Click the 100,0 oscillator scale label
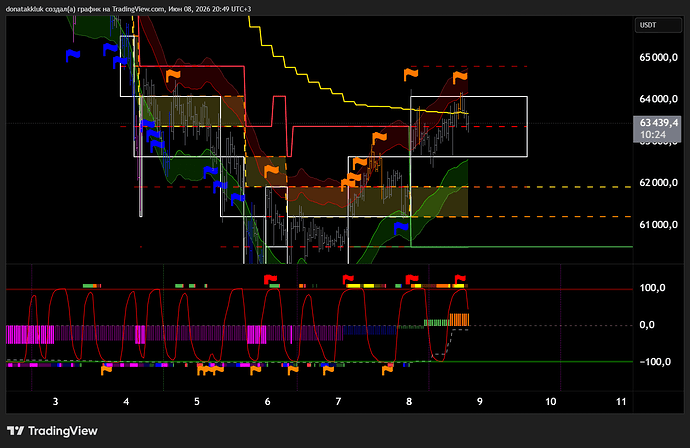The height and width of the screenshot is (448, 690). [x=652, y=288]
